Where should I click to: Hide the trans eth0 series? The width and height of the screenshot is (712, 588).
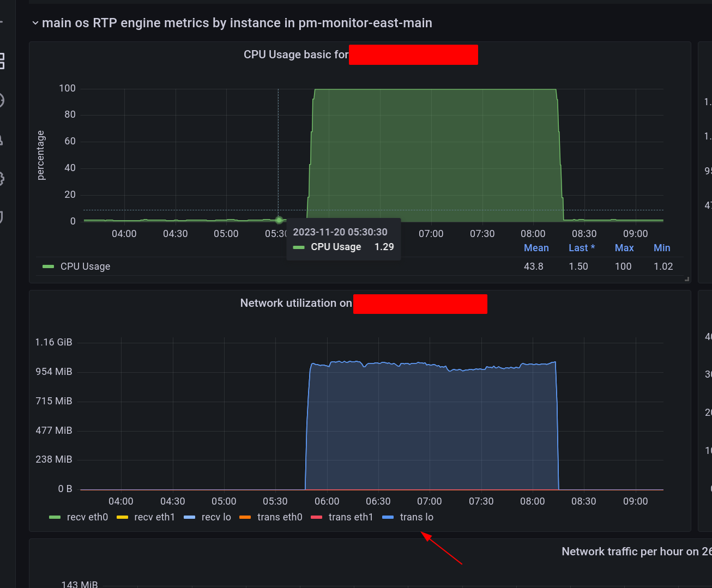click(x=280, y=517)
